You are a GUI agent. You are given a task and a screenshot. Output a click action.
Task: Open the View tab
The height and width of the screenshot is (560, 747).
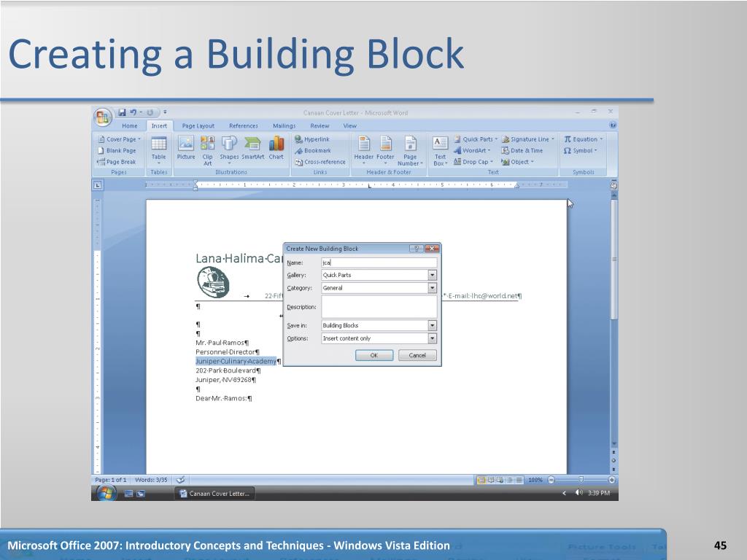tap(349, 125)
